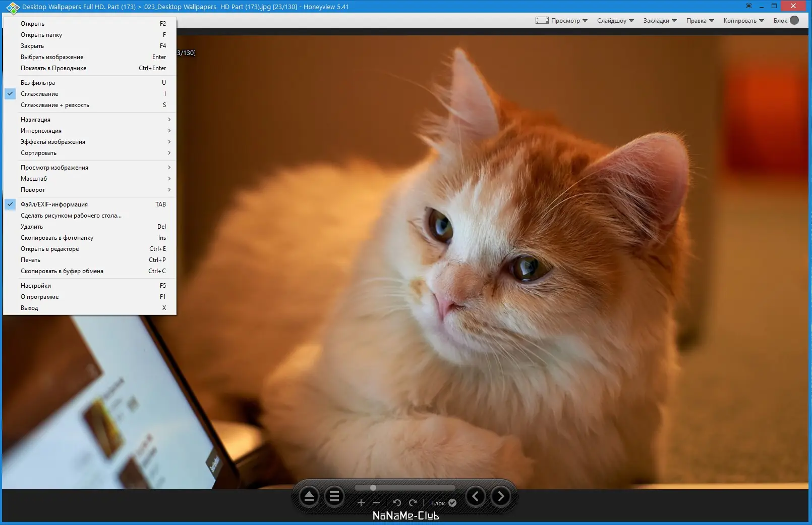Zoom in with the plus icon

click(x=361, y=503)
